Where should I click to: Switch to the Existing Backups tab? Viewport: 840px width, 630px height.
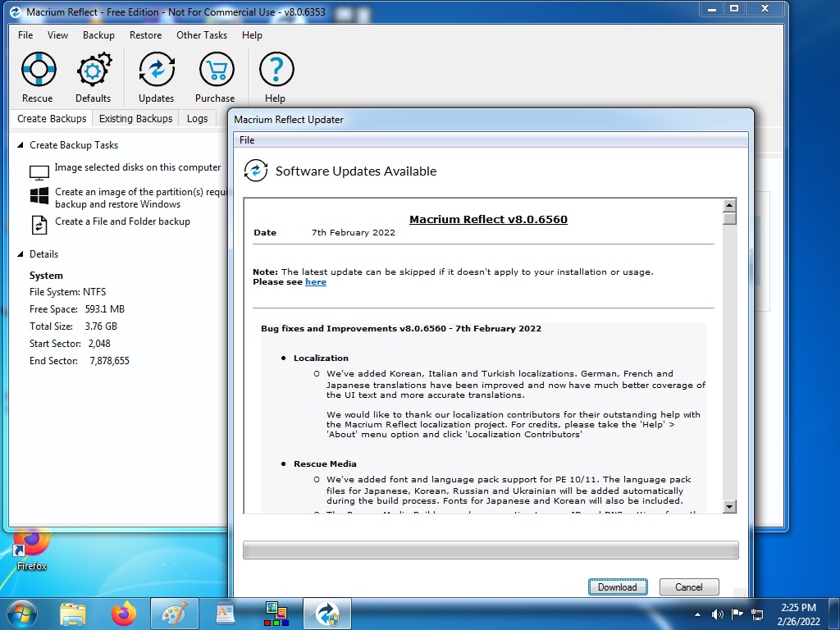[x=135, y=118]
